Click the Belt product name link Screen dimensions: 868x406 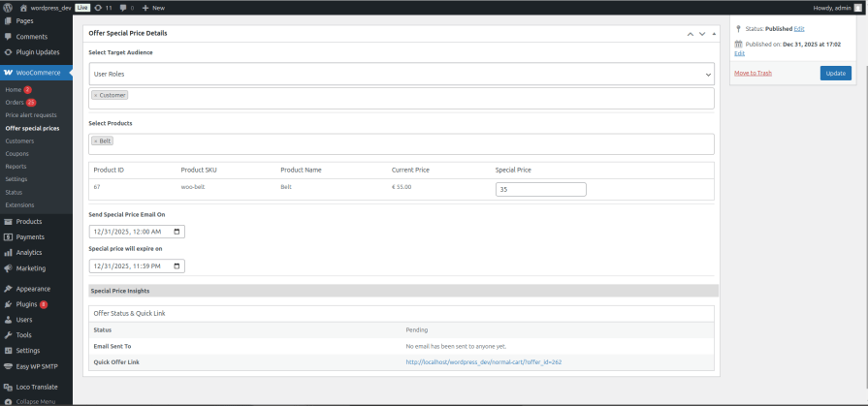tap(286, 186)
